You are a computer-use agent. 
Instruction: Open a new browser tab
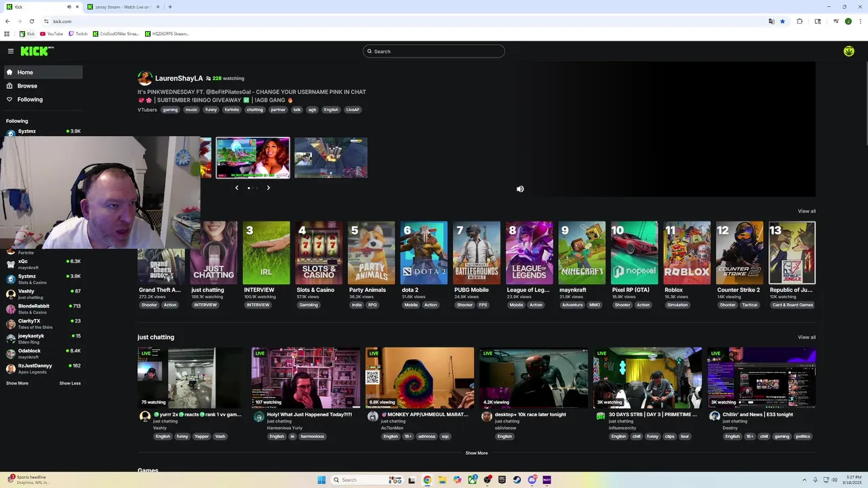[x=170, y=7]
